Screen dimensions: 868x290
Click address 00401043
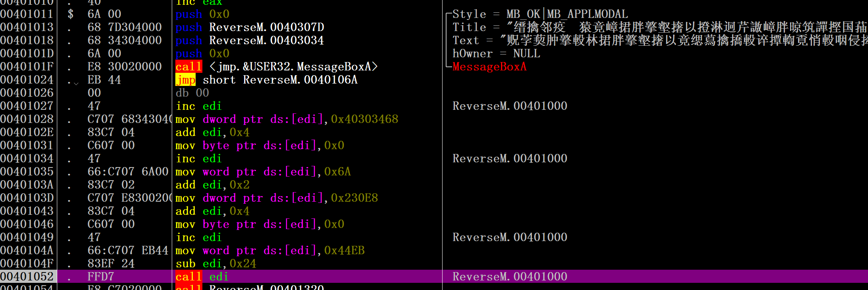coord(27,211)
